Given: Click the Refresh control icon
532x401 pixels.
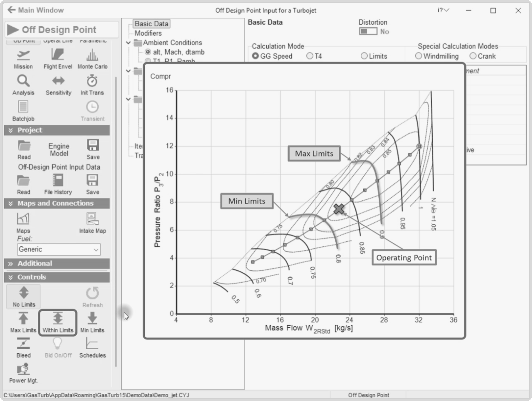Looking at the screenshot, I should pyautogui.click(x=92, y=297).
